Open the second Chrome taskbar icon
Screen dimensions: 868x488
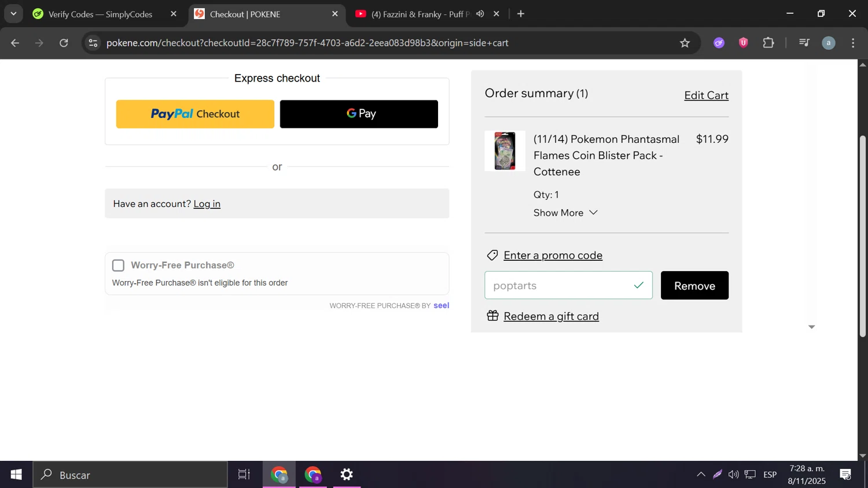point(313,475)
